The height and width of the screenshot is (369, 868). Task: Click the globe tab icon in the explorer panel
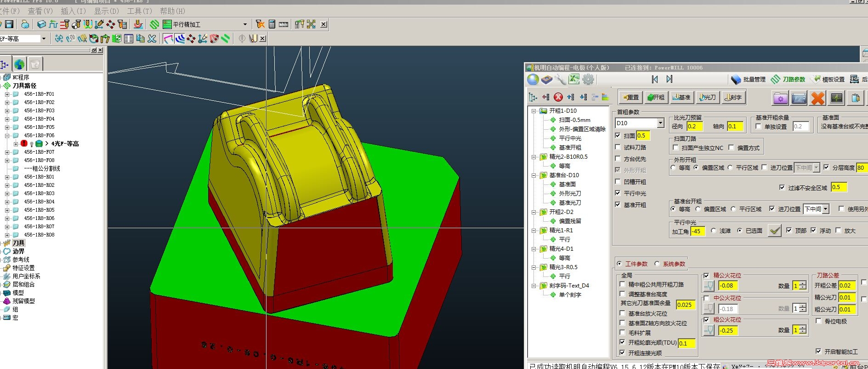click(19, 64)
